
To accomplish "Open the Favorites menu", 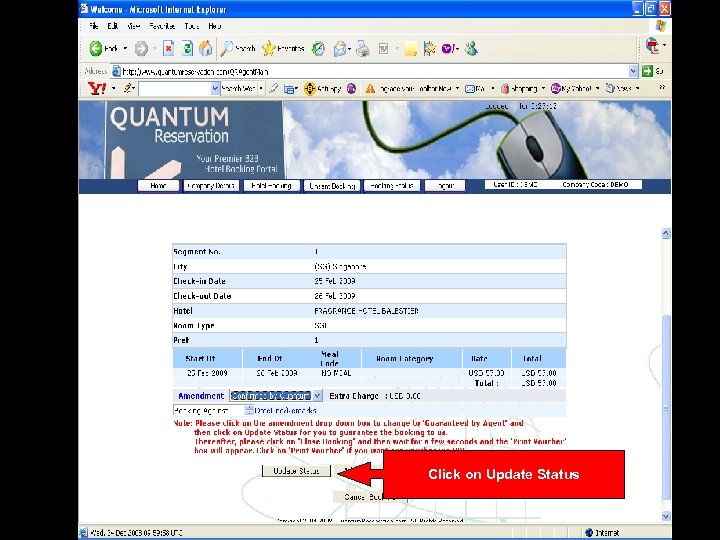I will click(x=162, y=26).
